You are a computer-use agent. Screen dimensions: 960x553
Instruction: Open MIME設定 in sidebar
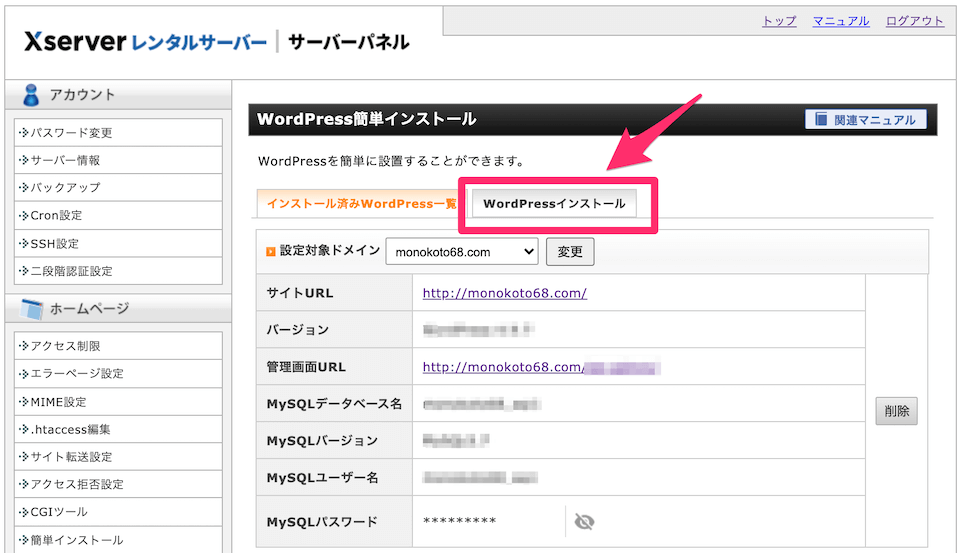click(118, 402)
